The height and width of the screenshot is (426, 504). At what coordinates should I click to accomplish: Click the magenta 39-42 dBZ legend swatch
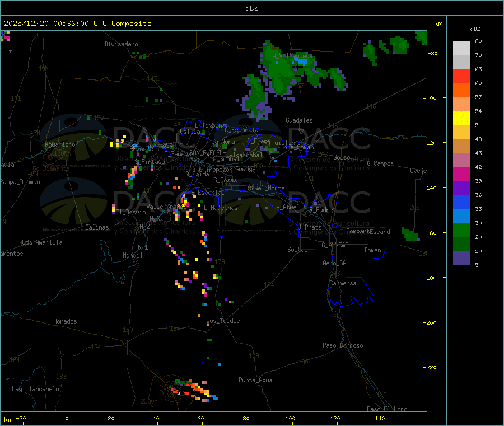click(461, 174)
